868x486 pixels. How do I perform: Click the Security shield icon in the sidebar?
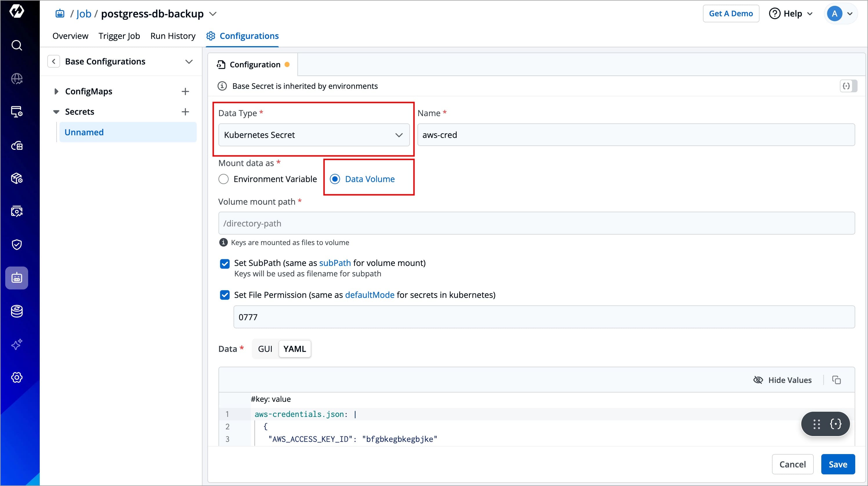(x=17, y=244)
